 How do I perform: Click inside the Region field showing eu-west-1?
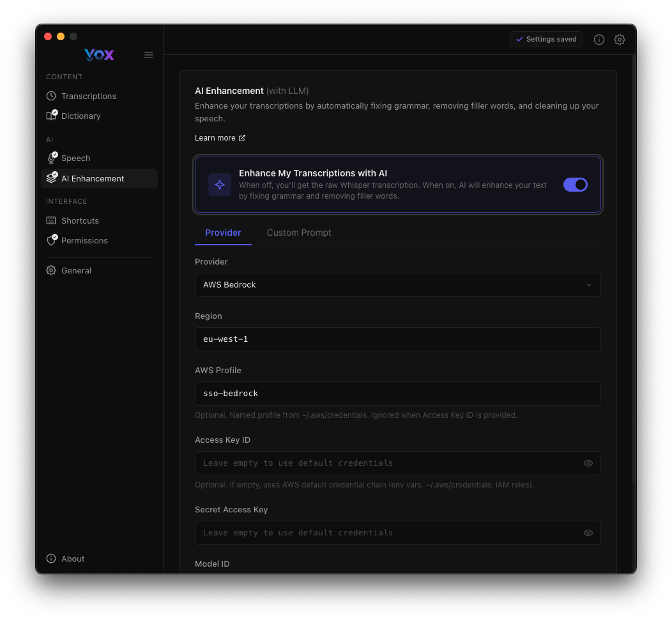point(397,339)
